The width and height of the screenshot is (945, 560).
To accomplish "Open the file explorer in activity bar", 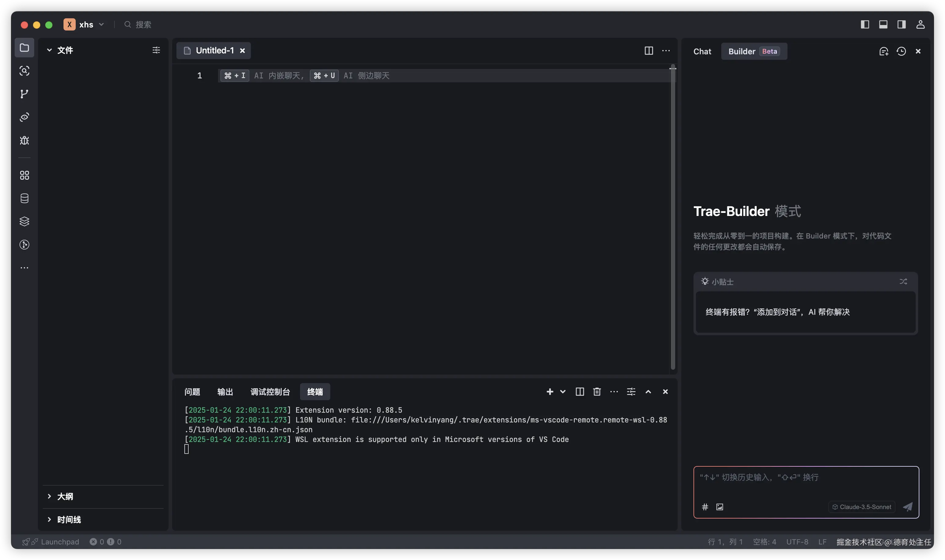I will click(24, 48).
